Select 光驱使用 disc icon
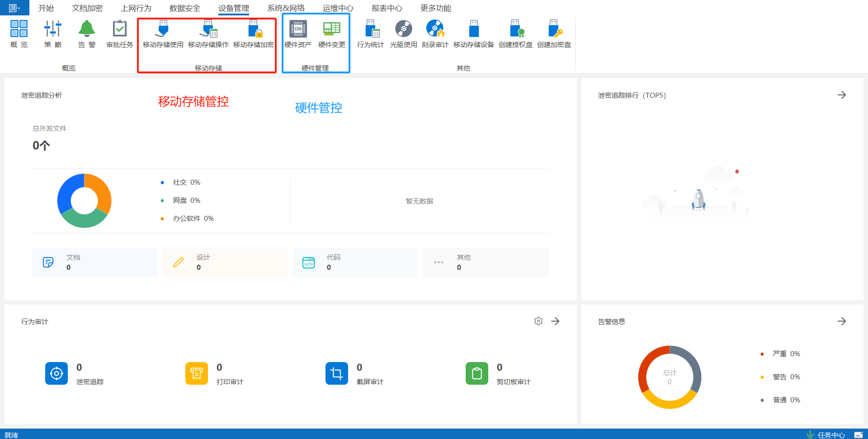Screen dimensions: 868x439 click(404, 34)
